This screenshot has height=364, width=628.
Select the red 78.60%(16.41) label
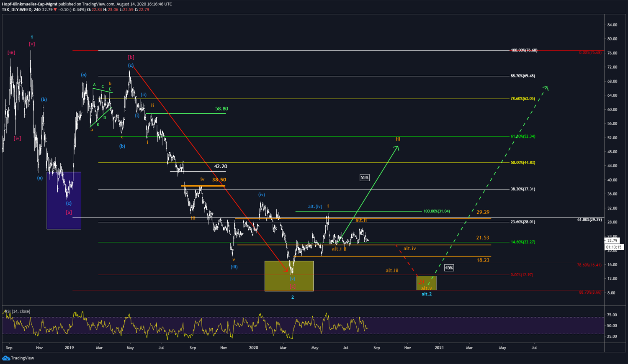tap(589, 265)
